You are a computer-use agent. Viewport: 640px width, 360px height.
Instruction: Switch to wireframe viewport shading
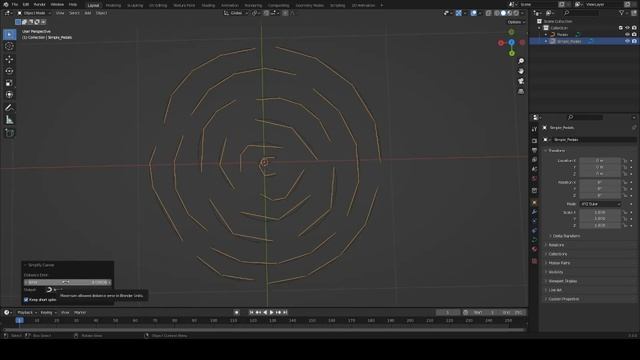[x=497, y=13]
